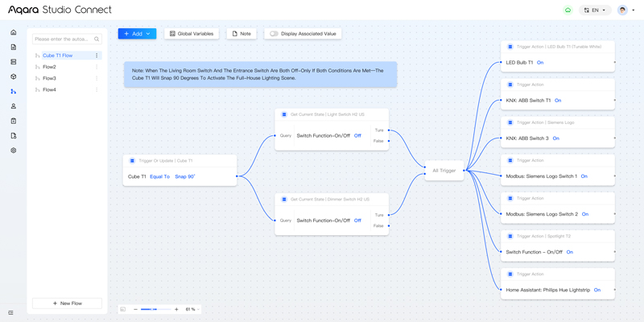The width and height of the screenshot is (644, 322).
Task: Click the zoom in plus icon
Action: [176, 309]
